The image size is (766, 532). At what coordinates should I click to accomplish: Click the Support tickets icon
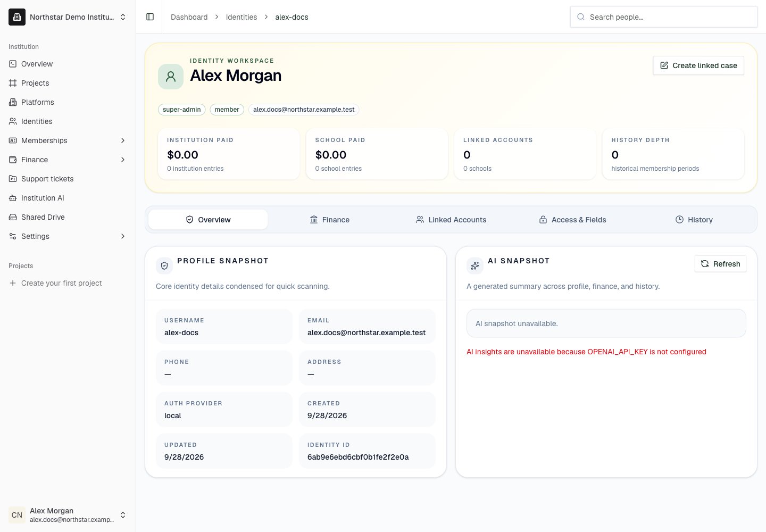[13, 179]
